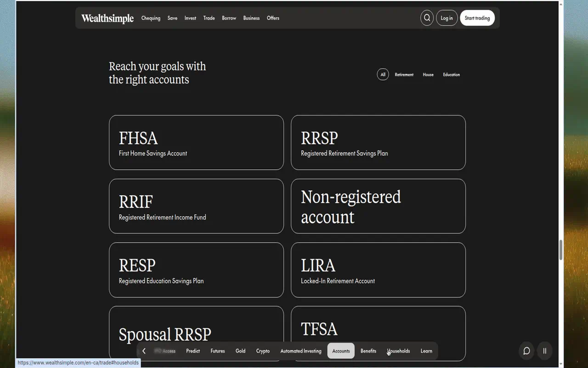The width and height of the screenshot is (588, 368).
Task: Open the FHSA account card
Action: click(196, 142)
